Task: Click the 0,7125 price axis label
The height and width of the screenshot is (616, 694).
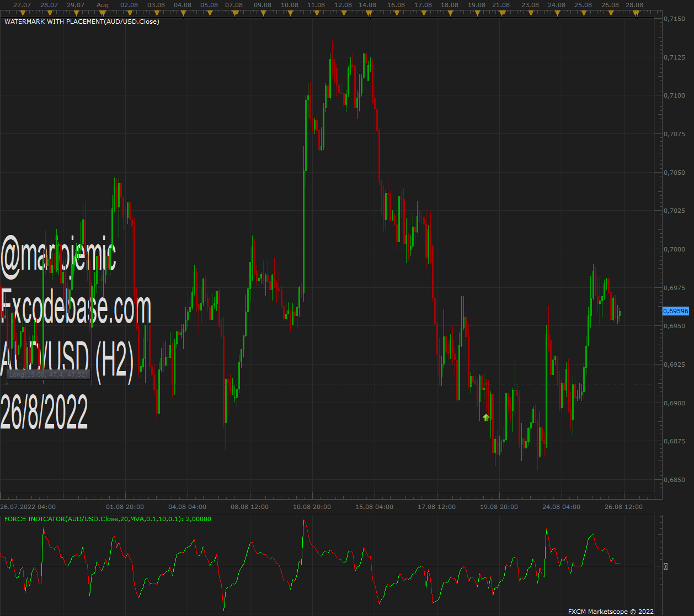Action: (675, 57)
